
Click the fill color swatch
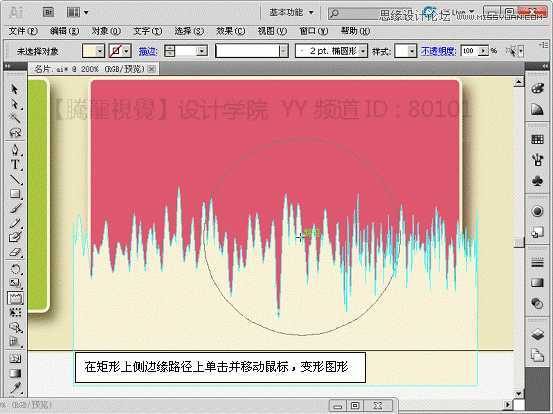click(89, 51)
